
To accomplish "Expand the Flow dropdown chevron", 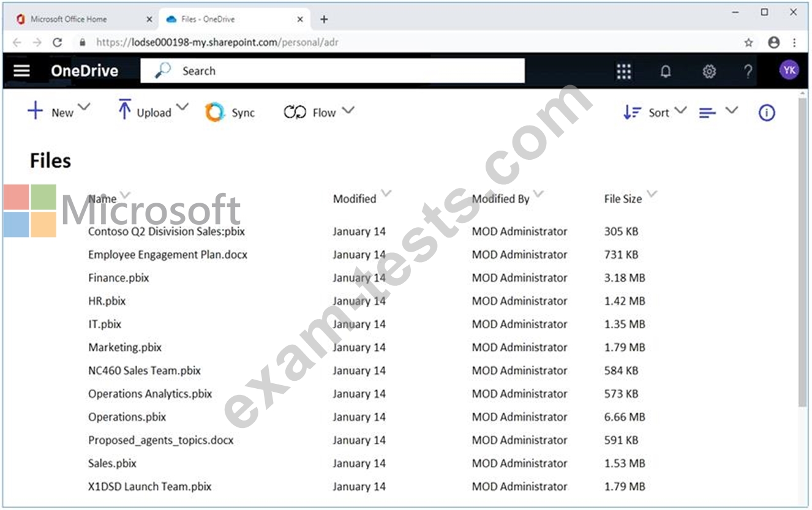I will pyautogui.click(x=348, y=110).
